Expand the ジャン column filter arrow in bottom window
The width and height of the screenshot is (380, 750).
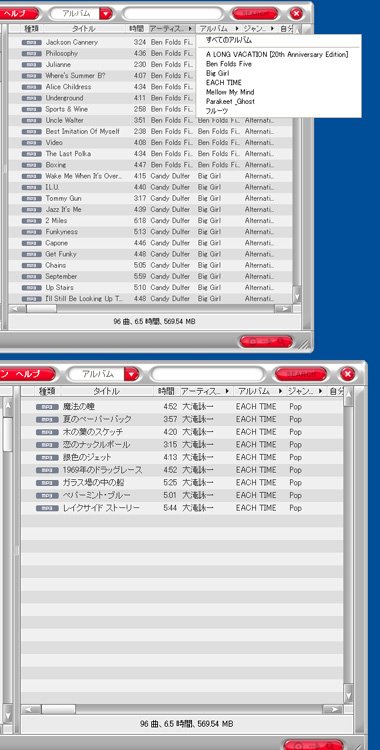pyautogui.click(x=320, y=391)
